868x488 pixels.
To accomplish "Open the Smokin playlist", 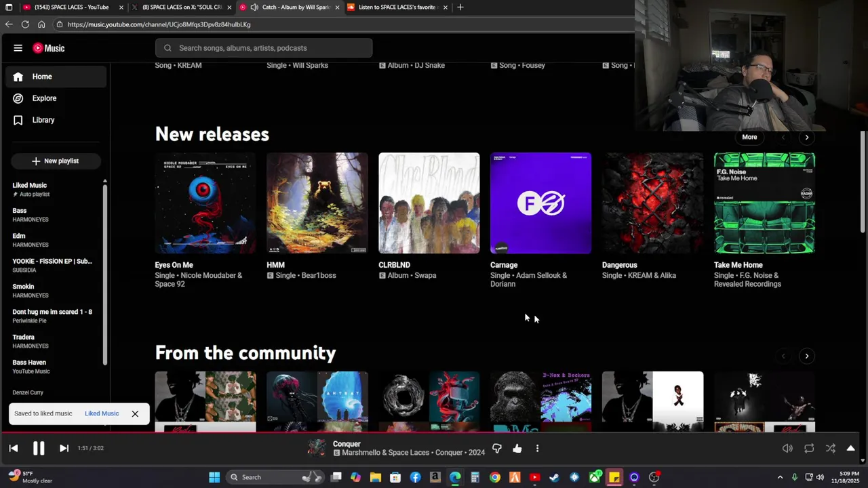I will pos(54,290).
